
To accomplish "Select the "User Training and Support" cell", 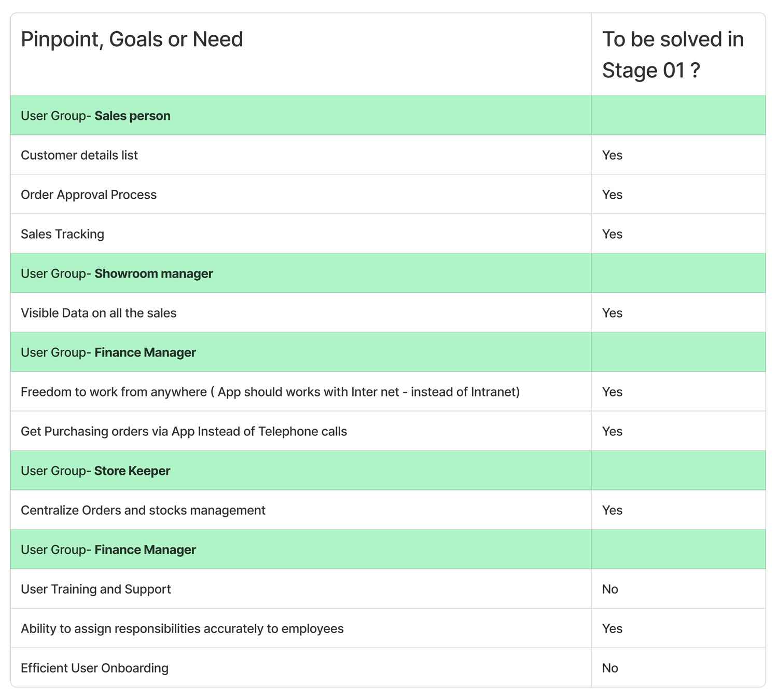I will pyautogui.click(x=96, y=589).
